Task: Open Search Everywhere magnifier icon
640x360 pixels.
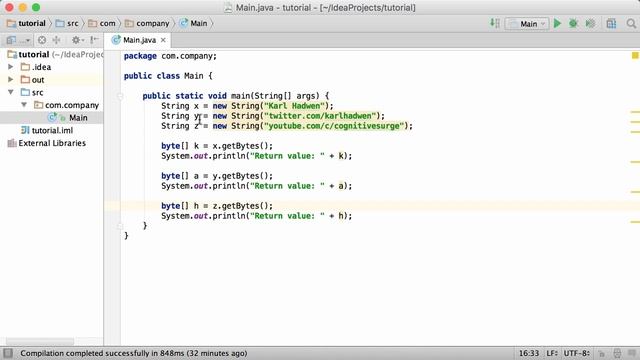Action: (x=631, y=24)
